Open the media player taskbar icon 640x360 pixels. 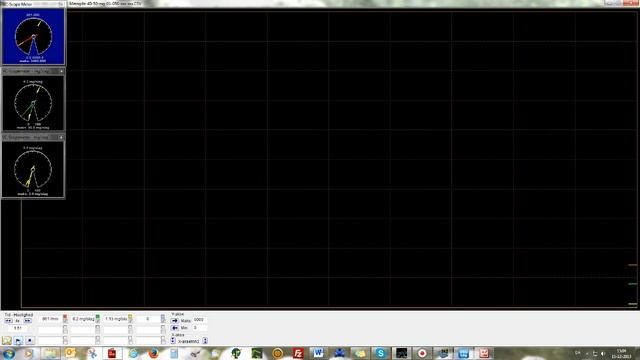[29, 353]
